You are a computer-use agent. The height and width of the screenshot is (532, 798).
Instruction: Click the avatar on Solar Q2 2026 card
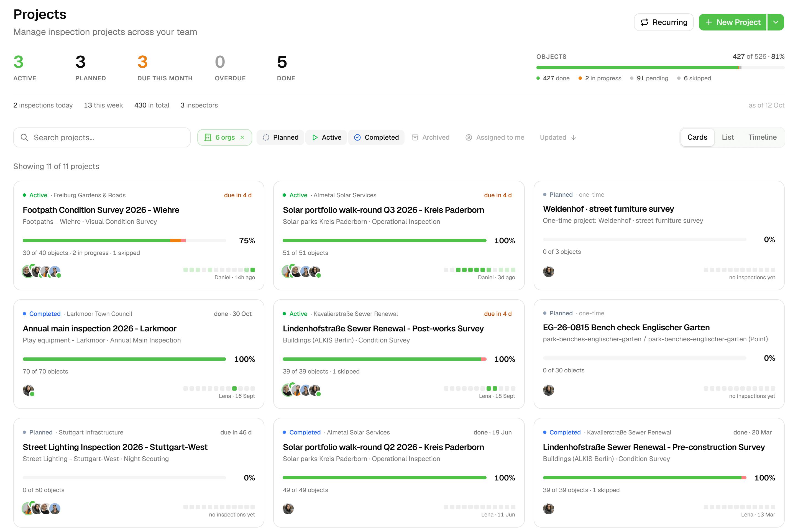pyautogui.click(x=288, y=509)
